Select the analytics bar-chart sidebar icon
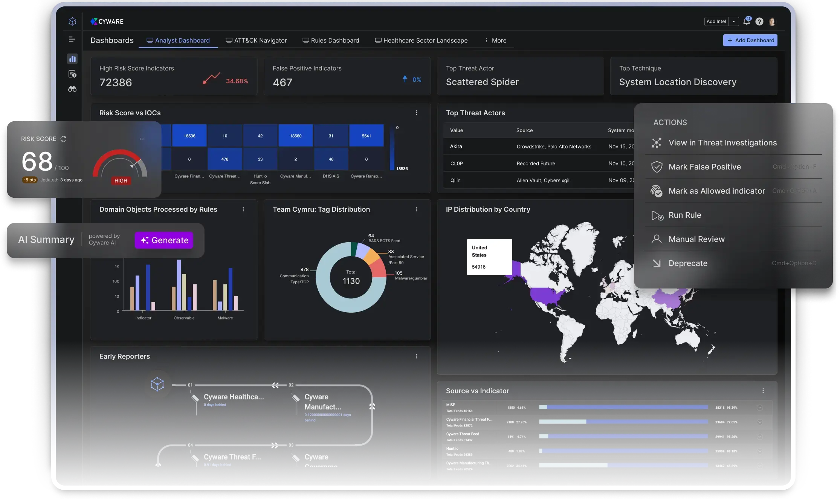Image resolution: width=840 pixels, height=504 pixels. 72,59
